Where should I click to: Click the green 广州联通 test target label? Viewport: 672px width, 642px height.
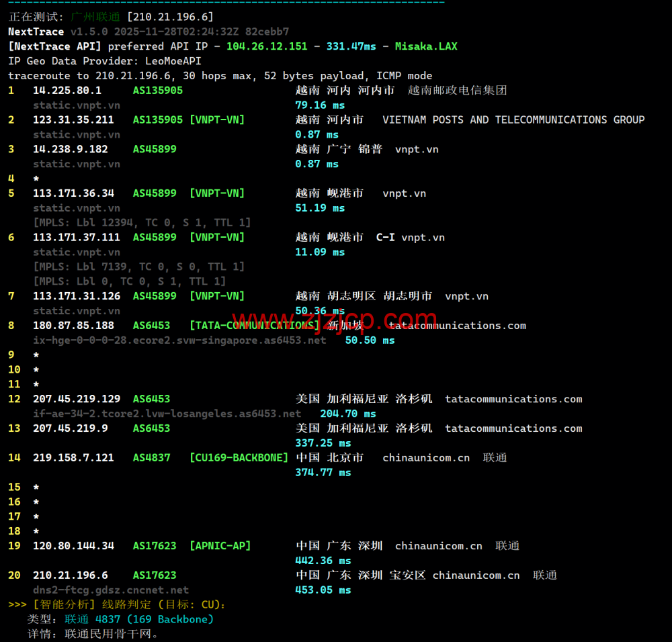(x=95, y=17)
